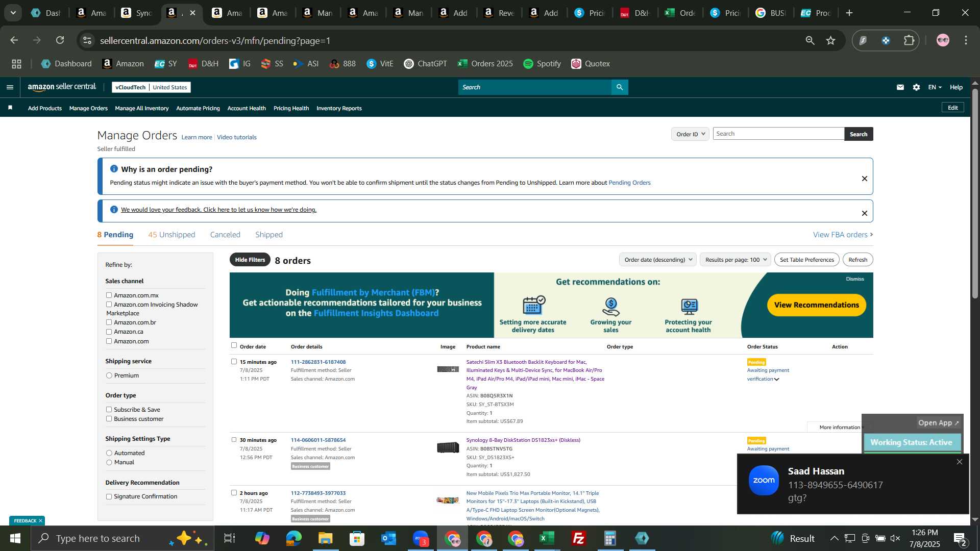Close the Zoom notification from Saad Hassan
The image size is (980, 551).
(x=959, y=462)
